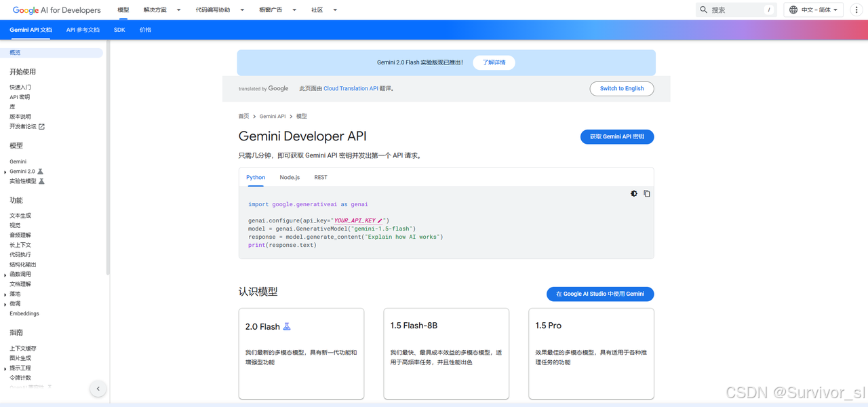Viewport: 868px width, 407px height.
Task: Click the 获取 Gemini API 密钥 button
Action: tap(617, 136)
